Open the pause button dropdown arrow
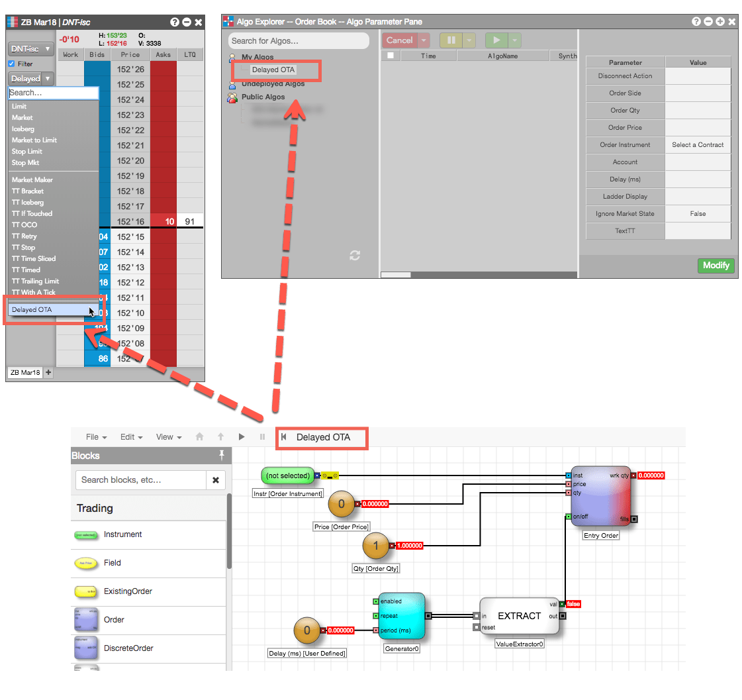This screenshot has height=700, width=742. coord(469,40)
